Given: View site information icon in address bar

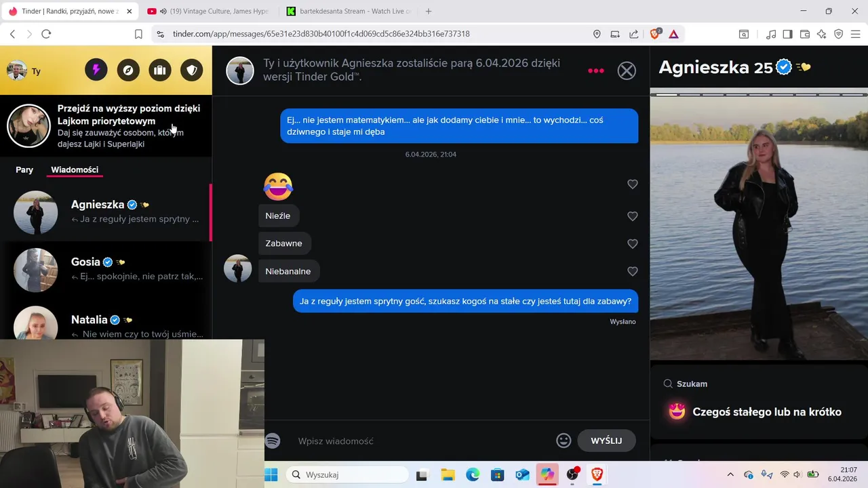Looking at the screenshot, I should 160,34.
